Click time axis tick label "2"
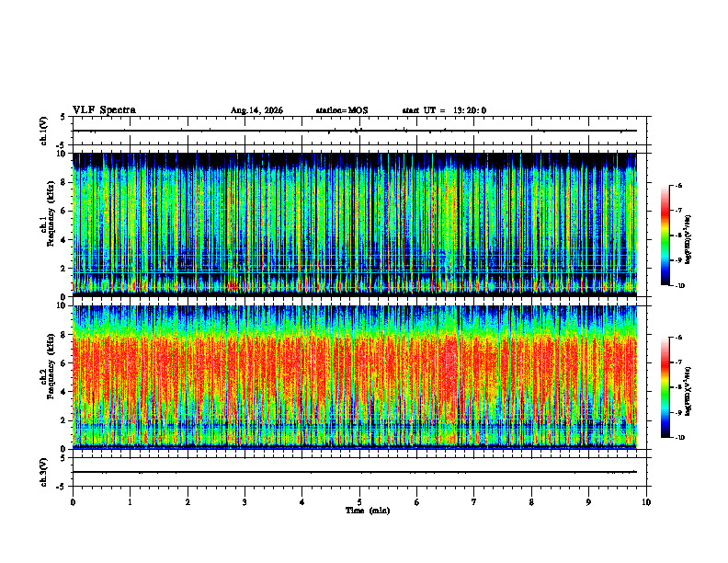 point(188,502)
